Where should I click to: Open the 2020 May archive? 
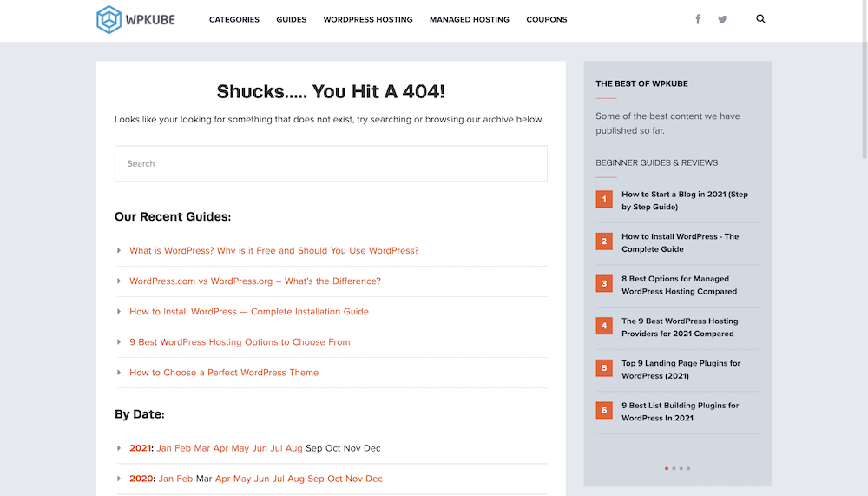pos(242,479)
